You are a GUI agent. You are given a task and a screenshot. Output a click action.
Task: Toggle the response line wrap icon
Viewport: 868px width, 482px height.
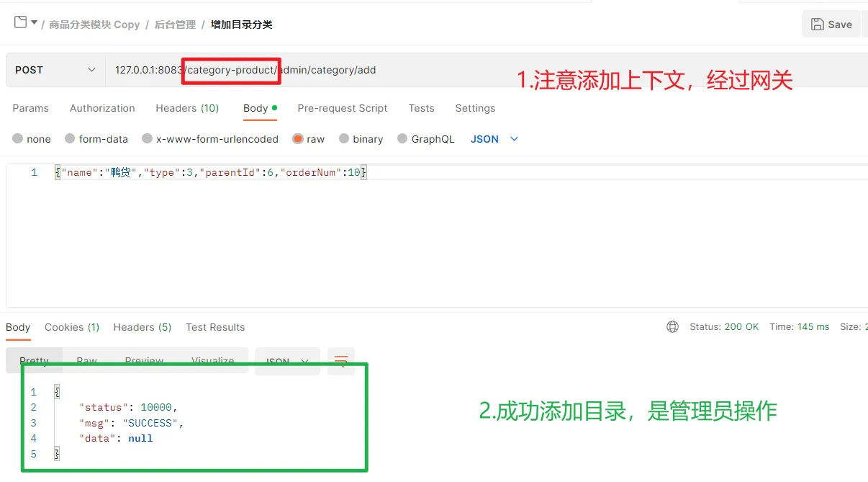(341, 361)
